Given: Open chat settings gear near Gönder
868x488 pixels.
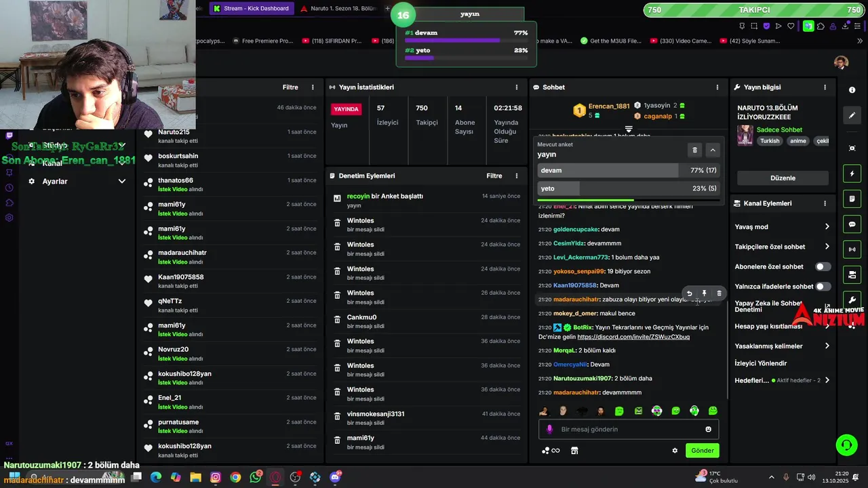Looking at the screenshot, I should [675, 451].
